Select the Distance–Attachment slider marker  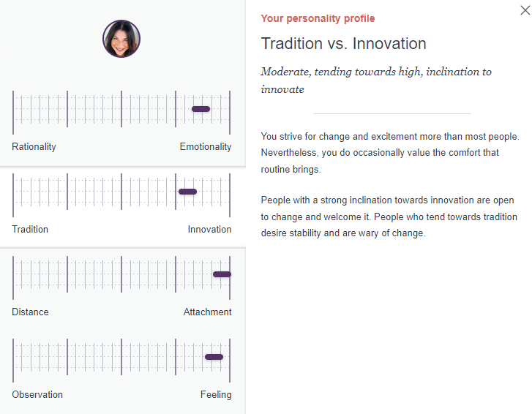(x=222, y=274)
